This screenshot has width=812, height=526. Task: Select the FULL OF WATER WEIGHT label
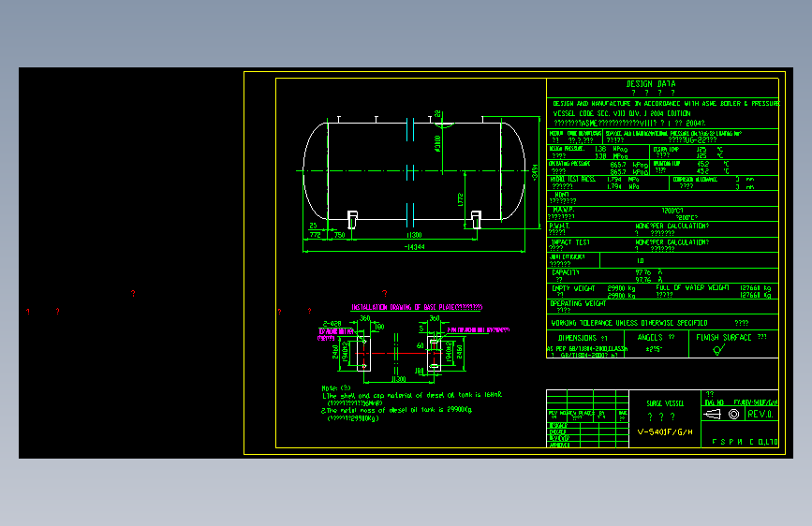pyautogui.click(x=692, y=287)
